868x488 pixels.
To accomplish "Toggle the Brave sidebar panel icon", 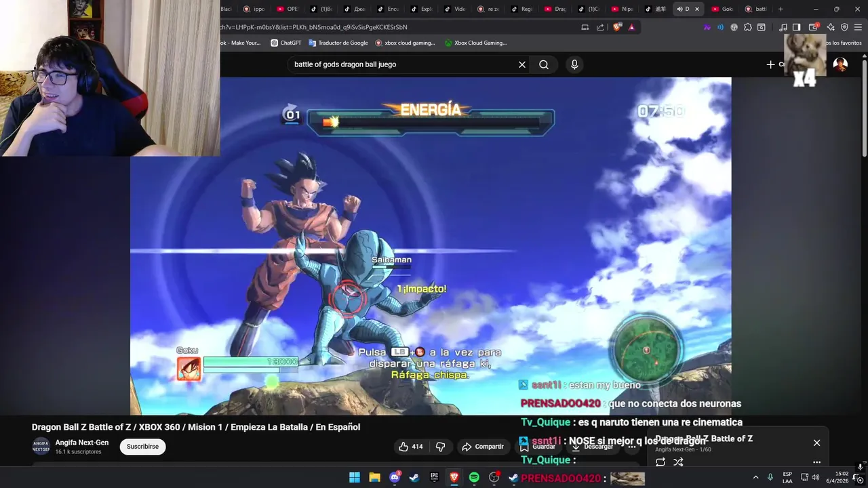I will 797,27.
